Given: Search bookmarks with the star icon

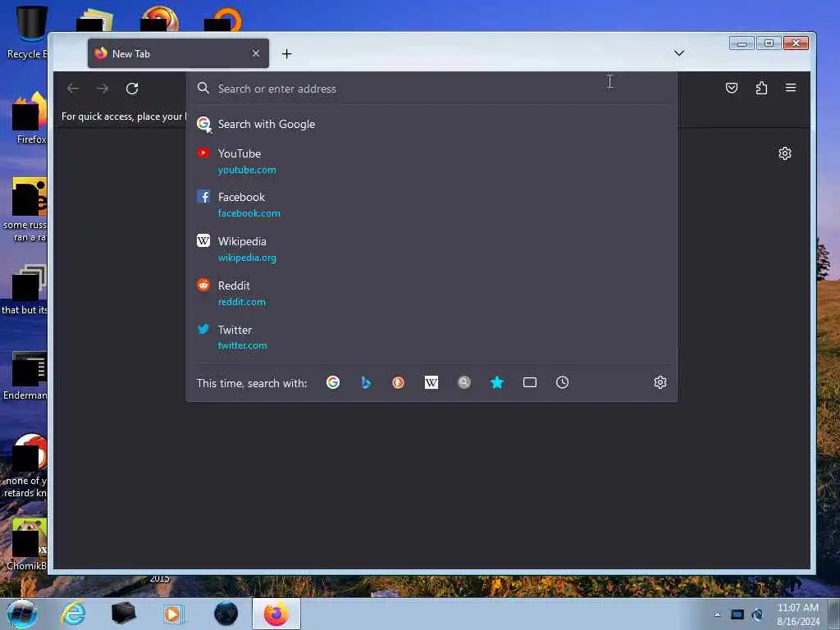Looking at the screenshot, I should [x=497, y=382].
